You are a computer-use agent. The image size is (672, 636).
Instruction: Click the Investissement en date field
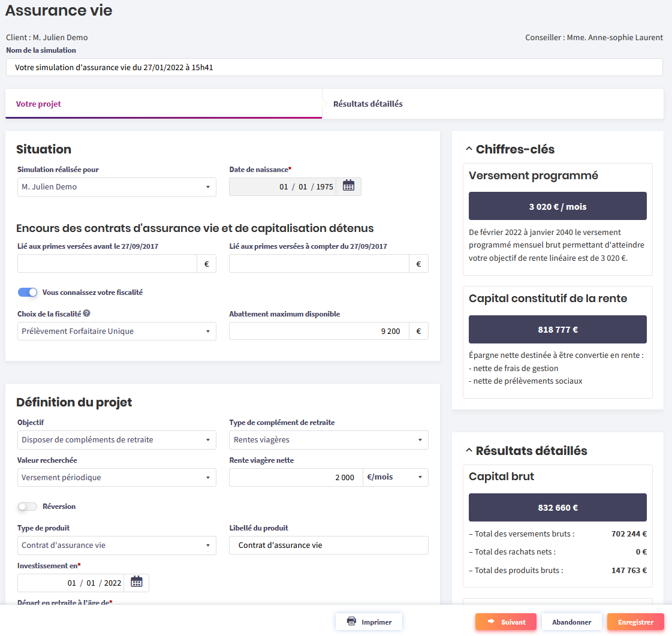point(71,583)
